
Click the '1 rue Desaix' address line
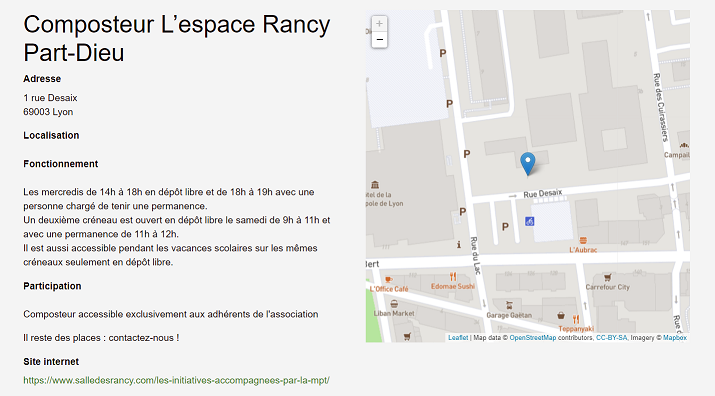[x=50, y=98]
